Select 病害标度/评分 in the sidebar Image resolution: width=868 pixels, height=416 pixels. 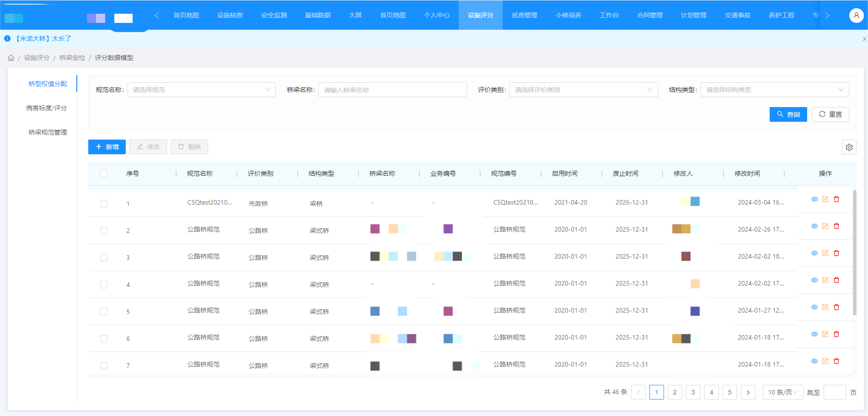coord(47,108)
